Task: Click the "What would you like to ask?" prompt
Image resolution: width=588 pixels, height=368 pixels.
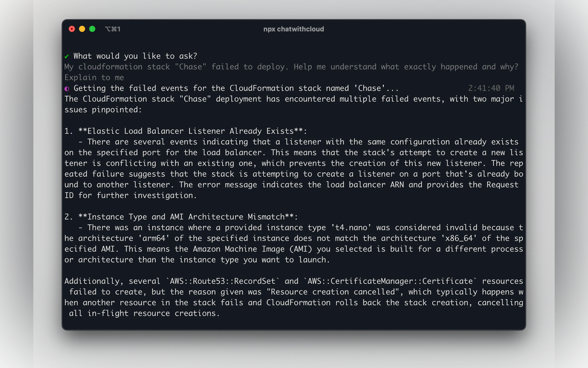Action: 135,56
